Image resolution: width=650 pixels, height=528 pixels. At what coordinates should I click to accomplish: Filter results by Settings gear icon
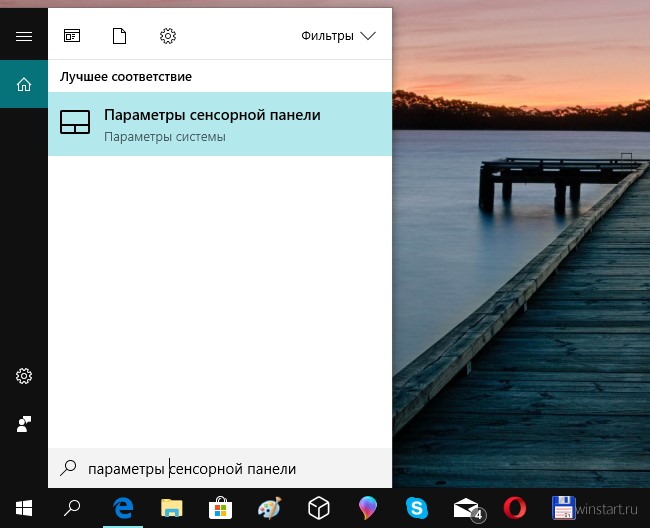click(x=168, y=36)
